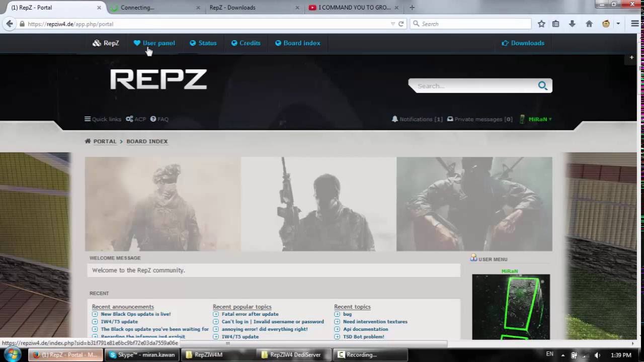Open the Windows Start button
The width and height of the screenshot is (644, 362).
click(x=12, y=354)
